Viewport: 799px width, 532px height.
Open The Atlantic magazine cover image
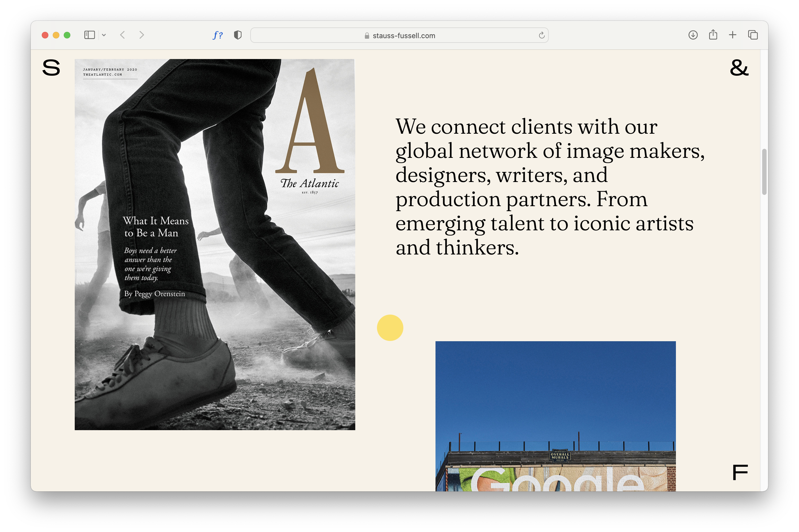pos(215,244)
